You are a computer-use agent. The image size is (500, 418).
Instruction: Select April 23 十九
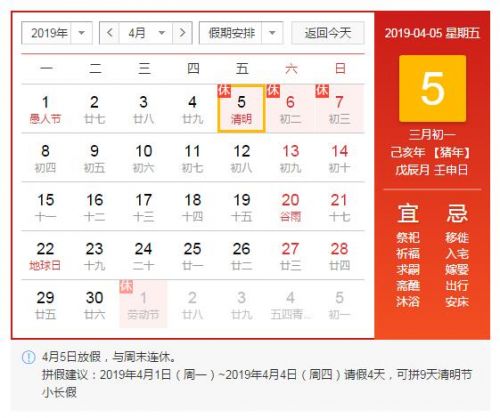tap(94, 256)
